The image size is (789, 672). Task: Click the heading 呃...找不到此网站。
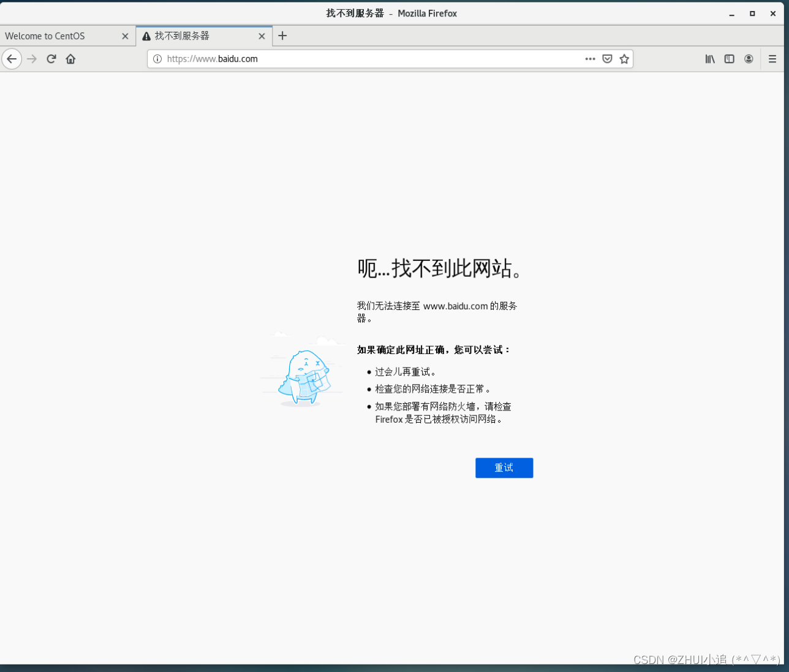pos(439,268)
